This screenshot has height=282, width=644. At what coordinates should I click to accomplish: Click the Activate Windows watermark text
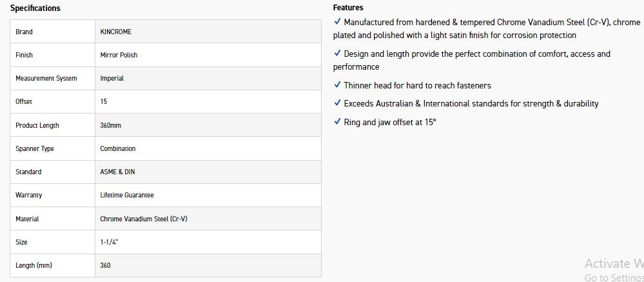click(613, 263)
